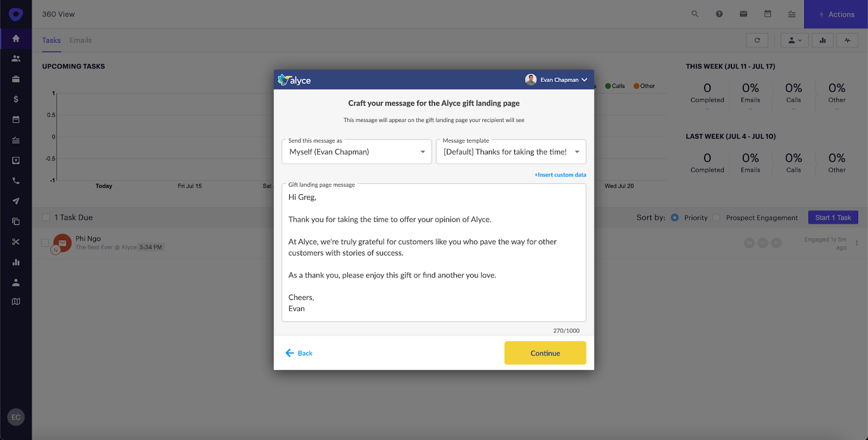Image resolution: width=868 pixels, height=440 pixels.
Task: Open the dollar sign Opportunities icon
Action: [x=16, y=99]
